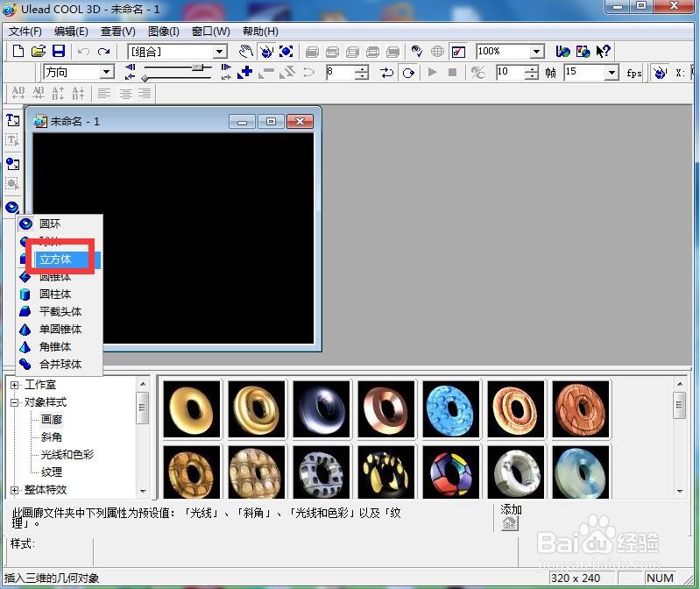Image resolution: width=700 pixels, height=589 pixels.
Task: Click the eye display toggle in toolbar
Action: point(417,52)
